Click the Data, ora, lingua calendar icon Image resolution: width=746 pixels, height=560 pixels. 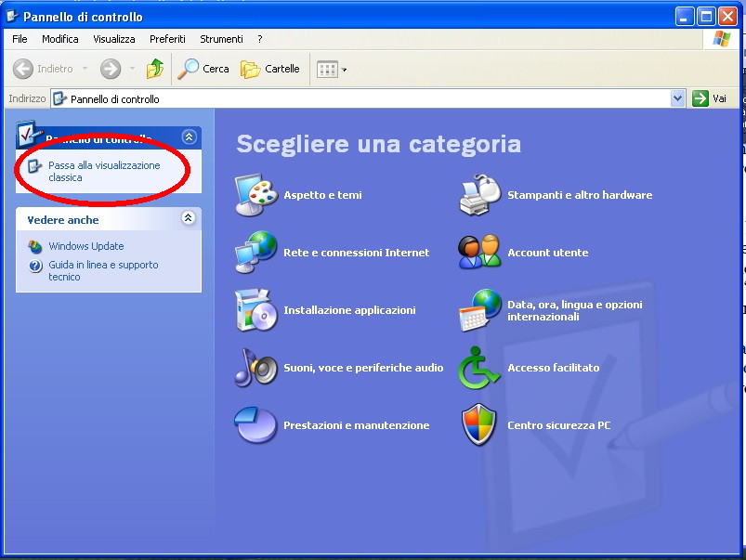point(480,310)
